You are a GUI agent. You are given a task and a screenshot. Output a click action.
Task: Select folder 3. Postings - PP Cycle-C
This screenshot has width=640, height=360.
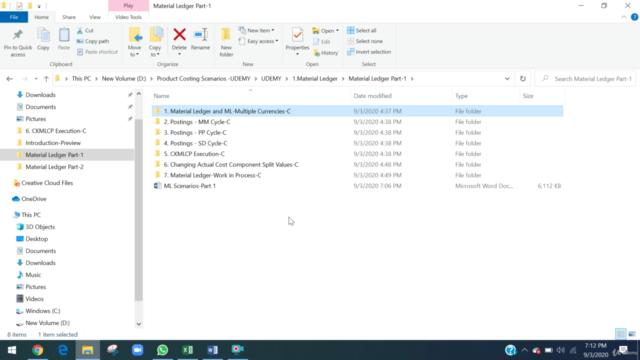[195, 132]
